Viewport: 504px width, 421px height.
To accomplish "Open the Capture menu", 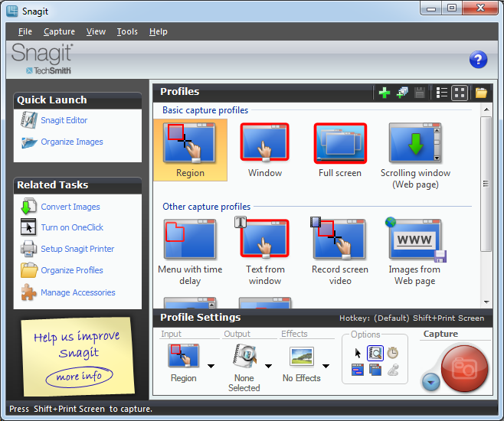I will pos(59,31).
